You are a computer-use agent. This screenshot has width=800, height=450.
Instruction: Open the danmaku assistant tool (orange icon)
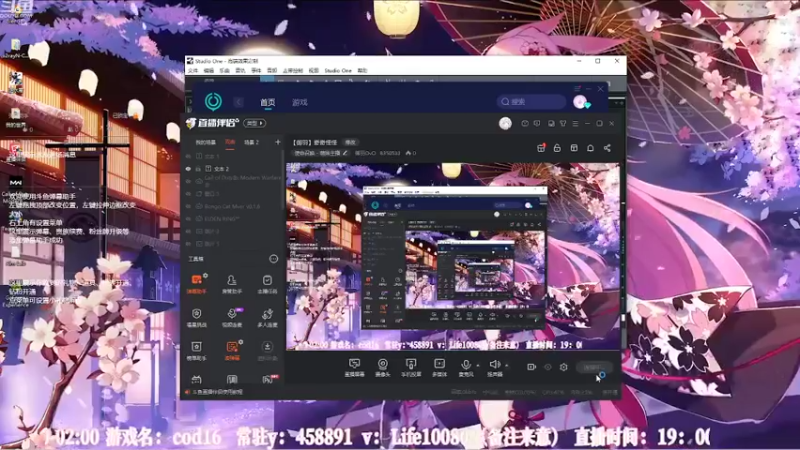pos(196,283)
